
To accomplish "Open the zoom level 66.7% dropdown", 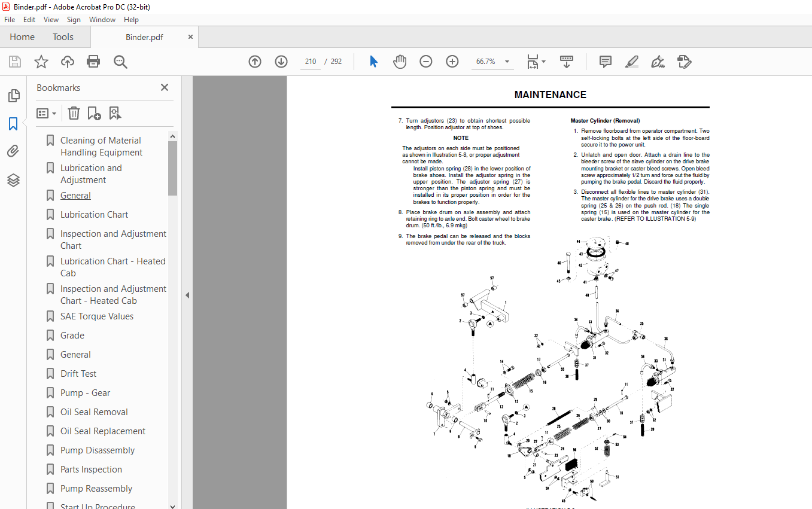I will (507, 62).
